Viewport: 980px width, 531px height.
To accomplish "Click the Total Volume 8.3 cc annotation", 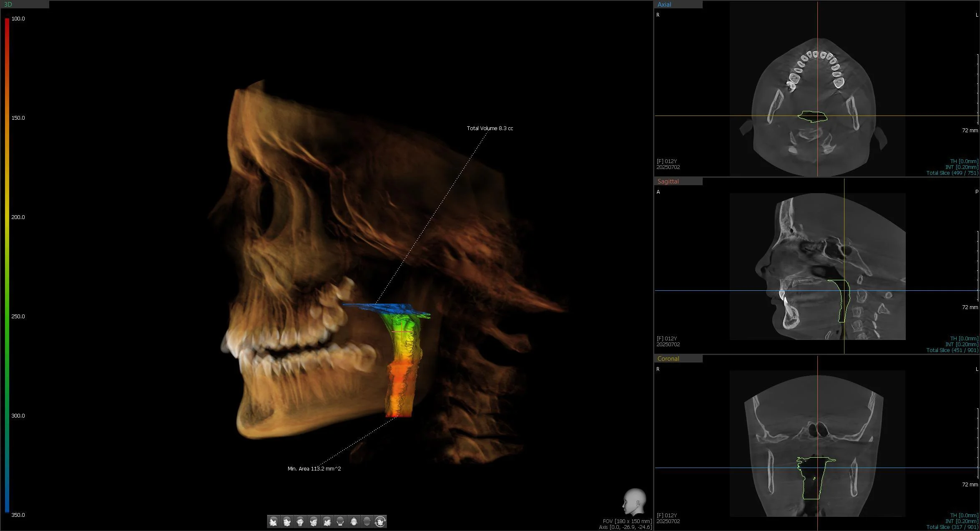I will tap(490, 128).
